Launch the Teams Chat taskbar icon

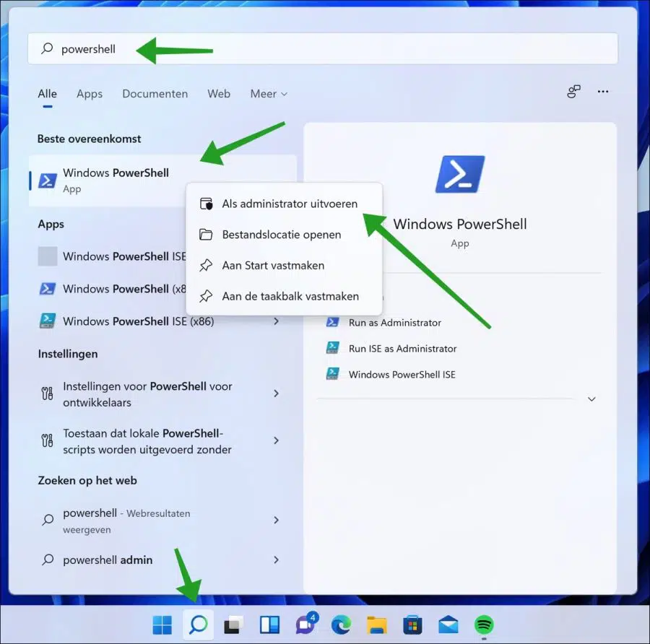[306, 624]
